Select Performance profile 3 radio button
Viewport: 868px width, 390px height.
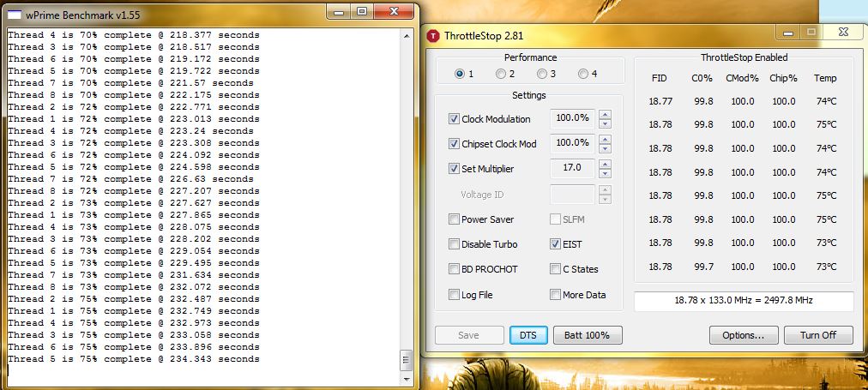pos(542,74)
